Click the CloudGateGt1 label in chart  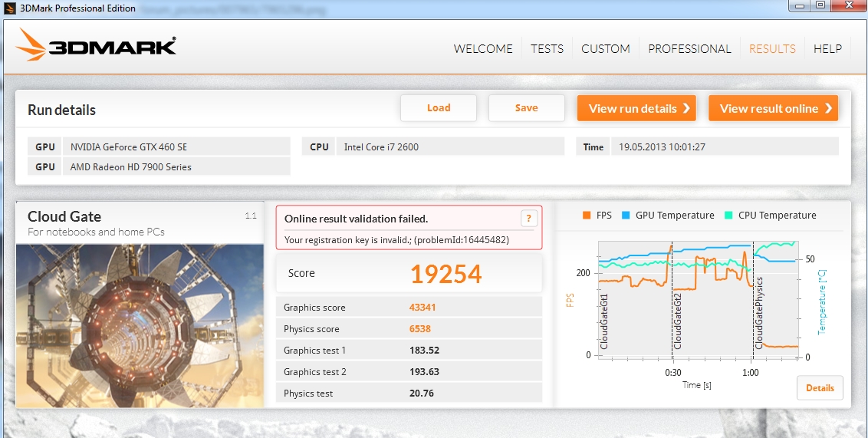pyautogui.click(x=604, y=321)
